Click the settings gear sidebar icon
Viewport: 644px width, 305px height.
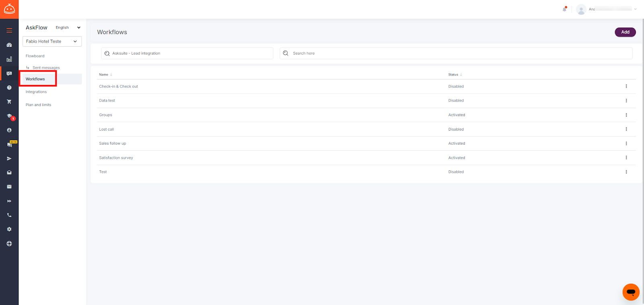tap(9, 229)
